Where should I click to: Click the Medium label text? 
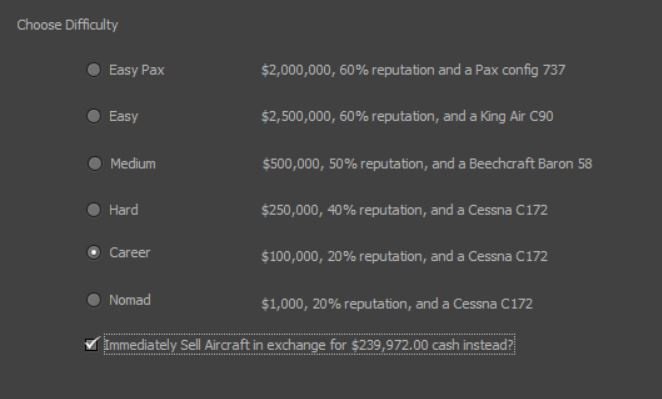coord(133,163)
